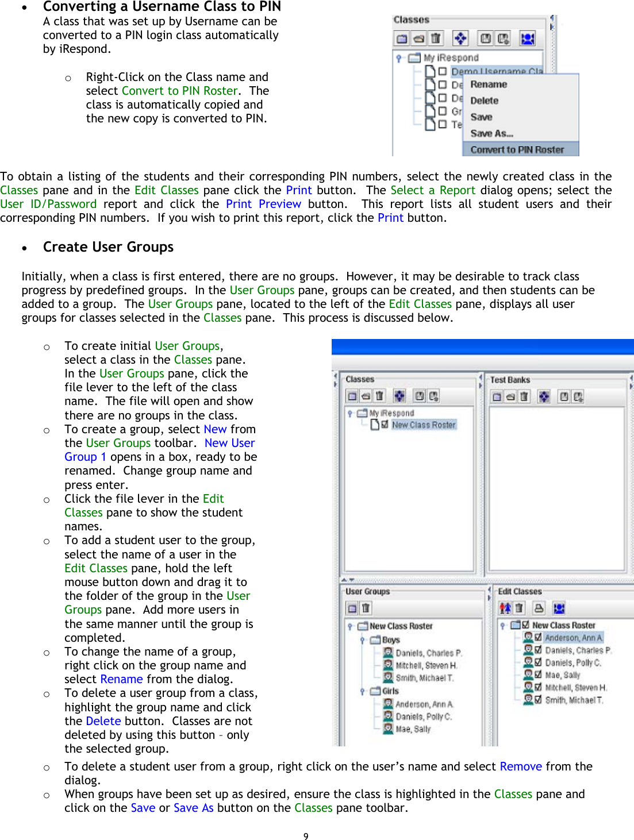
Task: Click trash icon in Edit Classes toolbar
Action: [x=519, y=608]
